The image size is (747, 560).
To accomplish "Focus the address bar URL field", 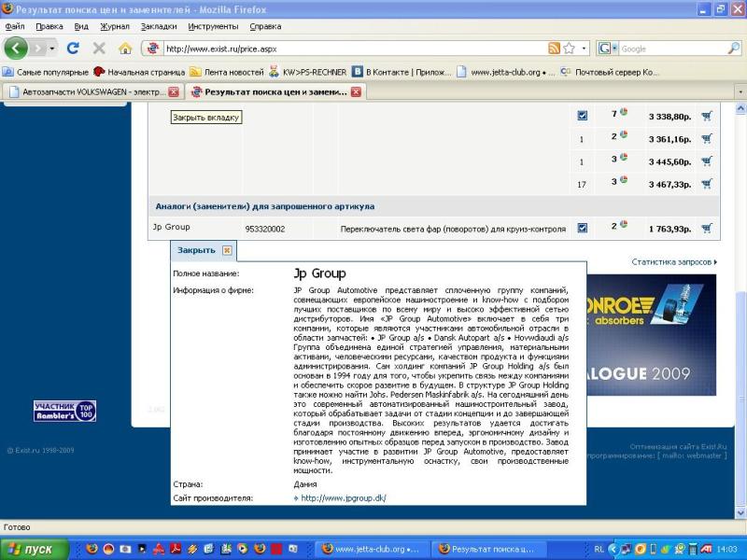I will click(354, 49).
